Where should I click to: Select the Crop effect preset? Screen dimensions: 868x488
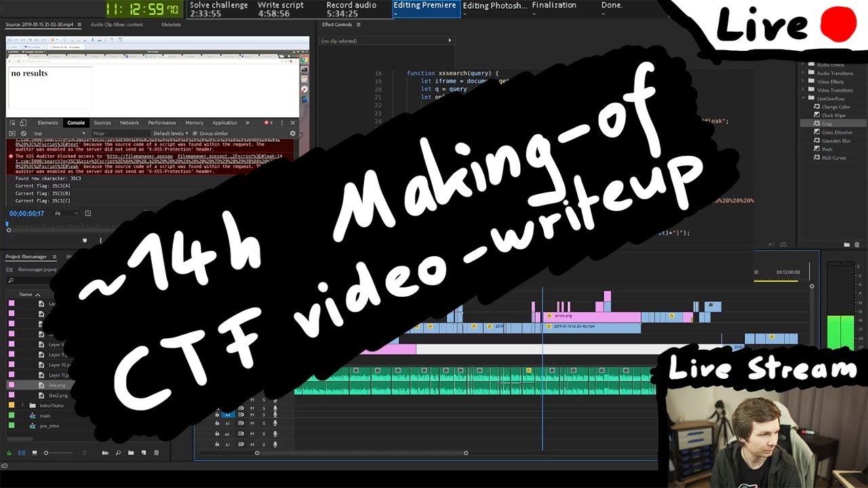click(827, 124)
